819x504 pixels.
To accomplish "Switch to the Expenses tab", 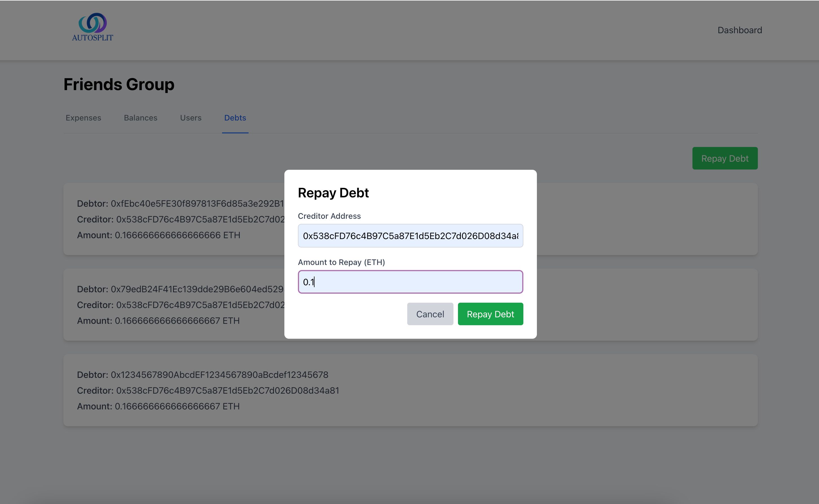I will pos(83,118).
